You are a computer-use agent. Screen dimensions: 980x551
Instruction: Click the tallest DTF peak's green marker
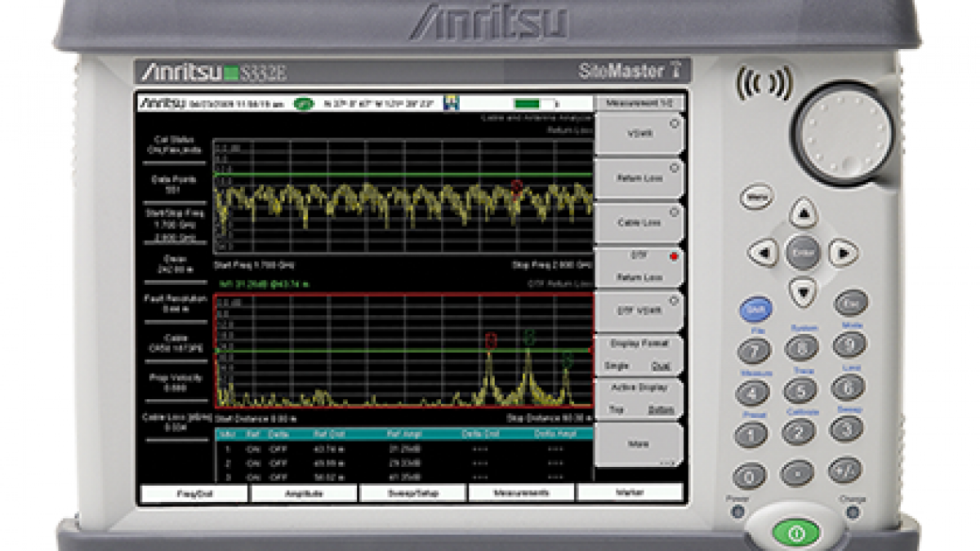[528, 336]
